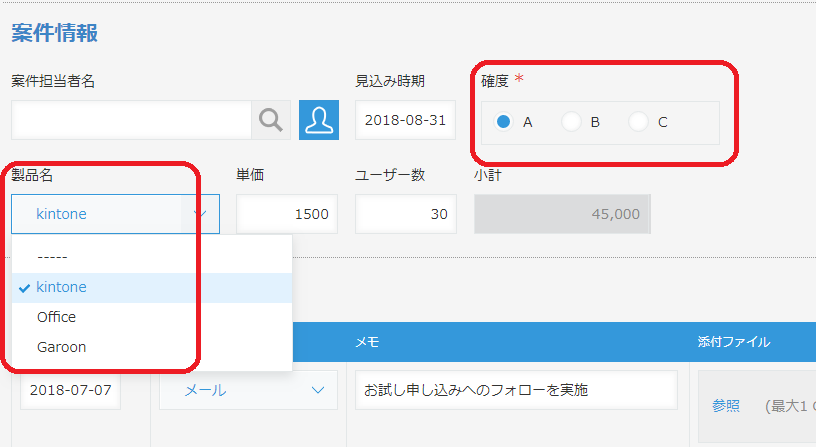Click the 単価 field showing 1500

point(287,214)
